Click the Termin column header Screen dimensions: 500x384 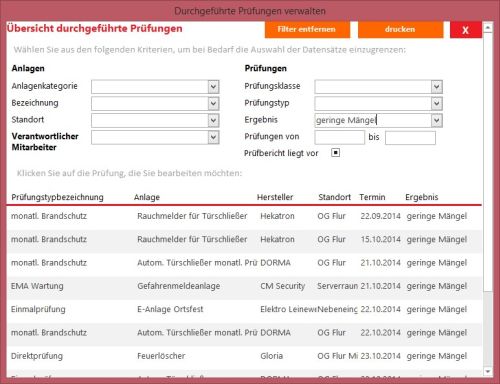[x=372, y=197]
